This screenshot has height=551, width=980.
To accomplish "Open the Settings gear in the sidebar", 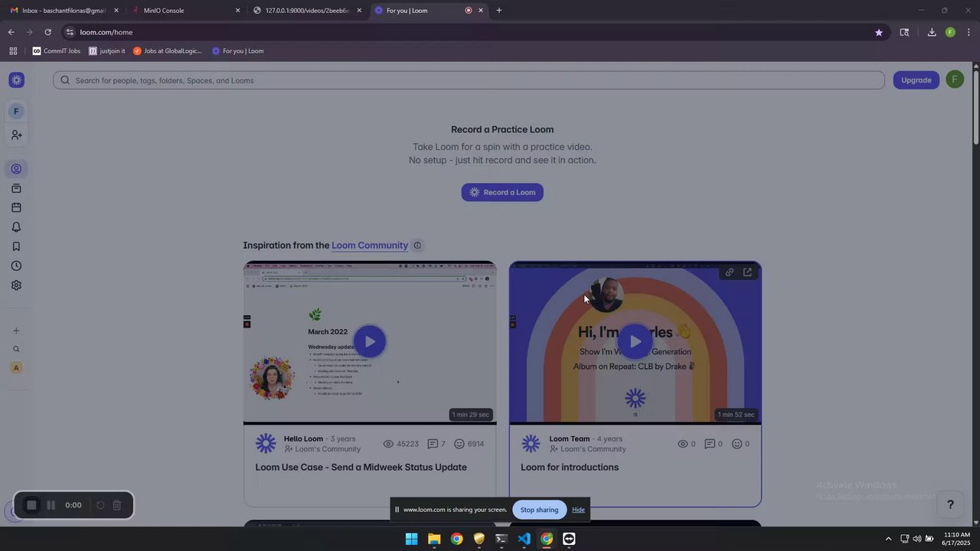I will pyautogui.click(x=16, y=285).
